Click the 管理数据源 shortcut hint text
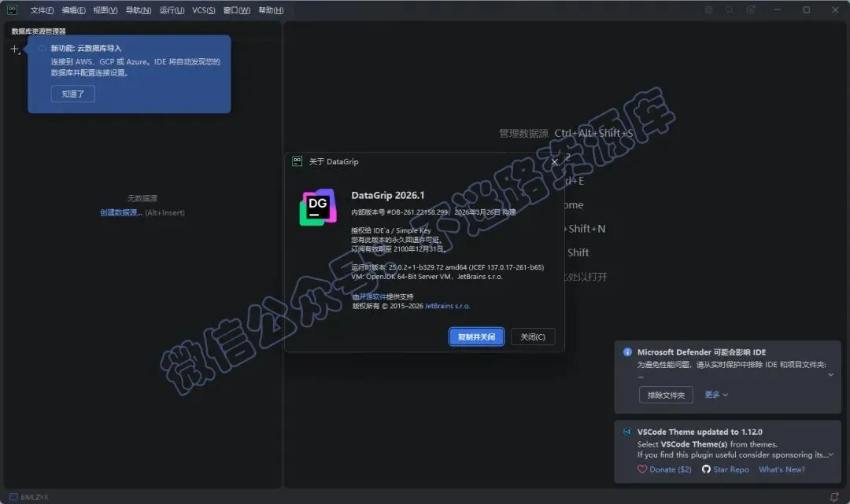Image resolution: width=850 pixels, height=504 pixels. tap(523, 133)
